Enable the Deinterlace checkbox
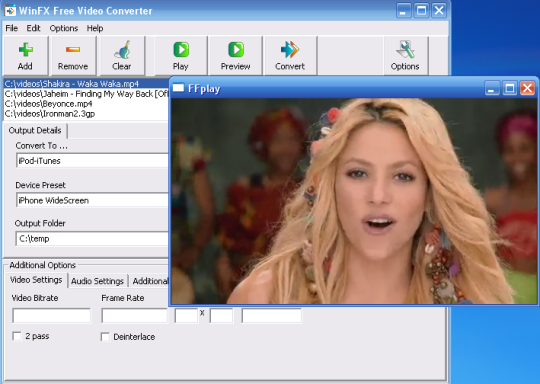 point(105,336)
